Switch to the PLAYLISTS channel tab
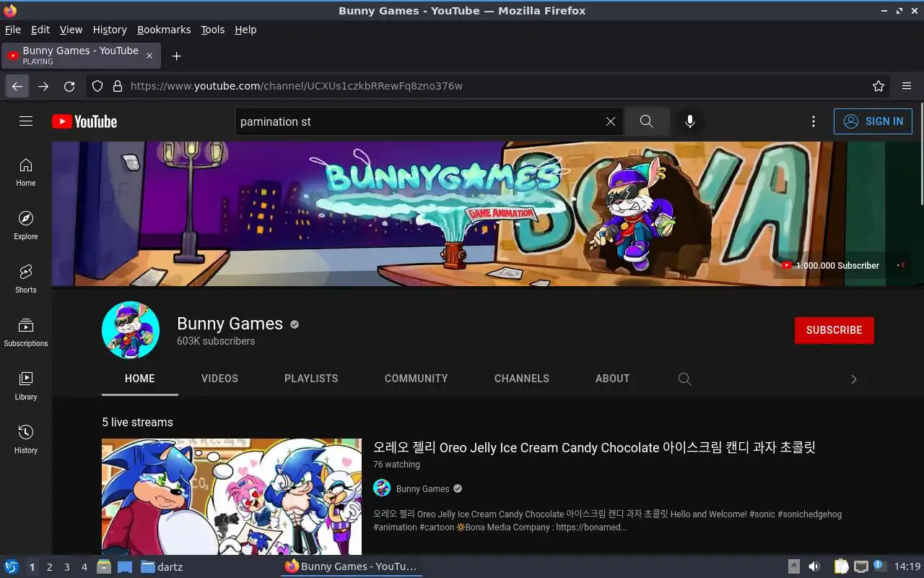The image size is (924, 578). (x=311, y=379)
